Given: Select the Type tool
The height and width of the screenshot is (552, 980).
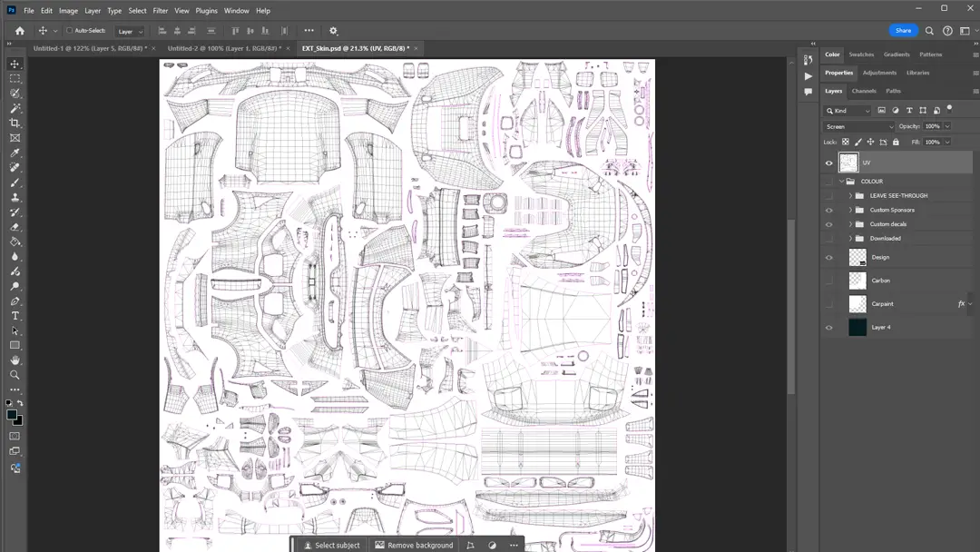Looking at the screenshot, I should click(x=14, y=316).
